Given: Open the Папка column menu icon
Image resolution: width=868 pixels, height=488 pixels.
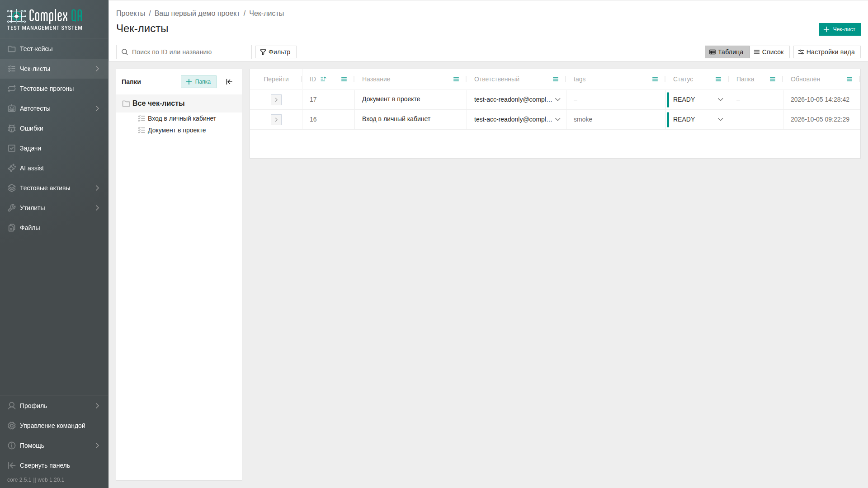Looking at the screenshot, I should tap(773, 79).
